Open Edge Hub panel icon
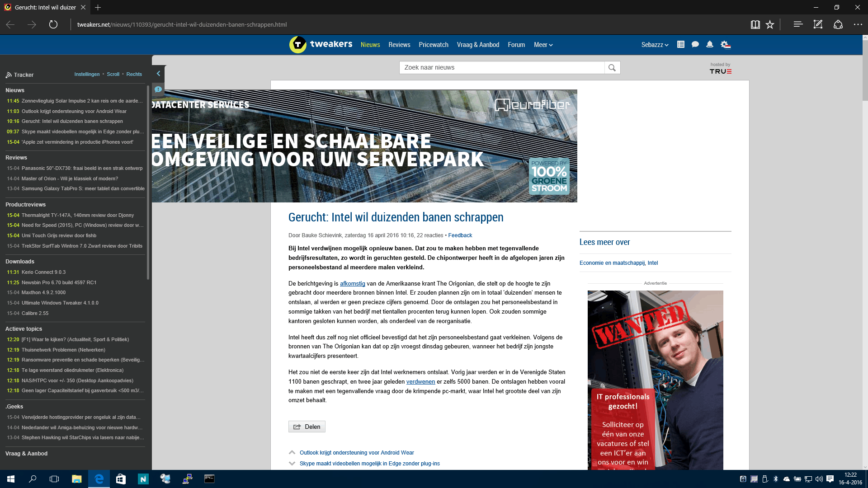The width and height of the screenshot is (868, 488). [798, 24]
